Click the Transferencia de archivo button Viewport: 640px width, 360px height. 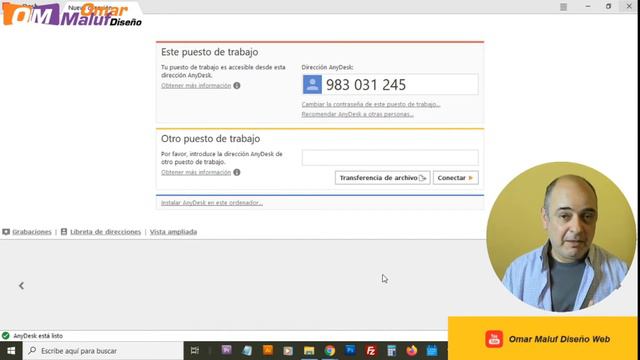(x=382, y=178)
